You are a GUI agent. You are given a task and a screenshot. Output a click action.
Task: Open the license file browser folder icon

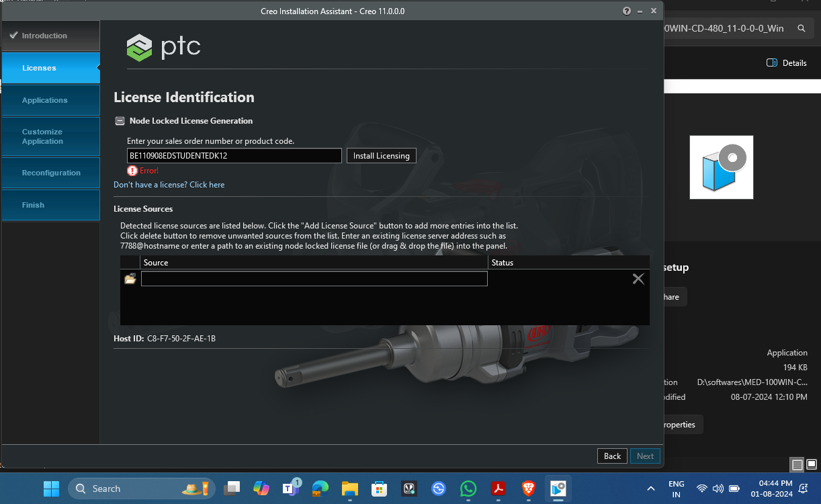click(130, 278)
